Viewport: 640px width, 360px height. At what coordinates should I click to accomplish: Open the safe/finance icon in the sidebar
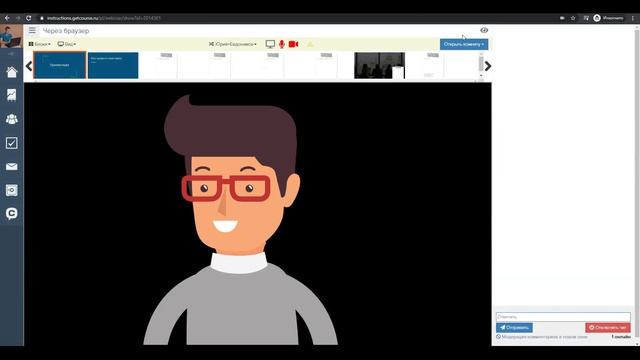(x=11, y=190)
